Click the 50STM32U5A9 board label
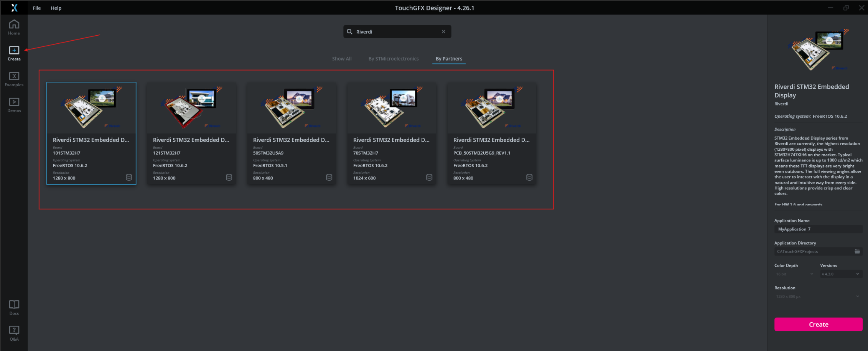The width and height of the screenshot is (868, 351). coord(268,153)
